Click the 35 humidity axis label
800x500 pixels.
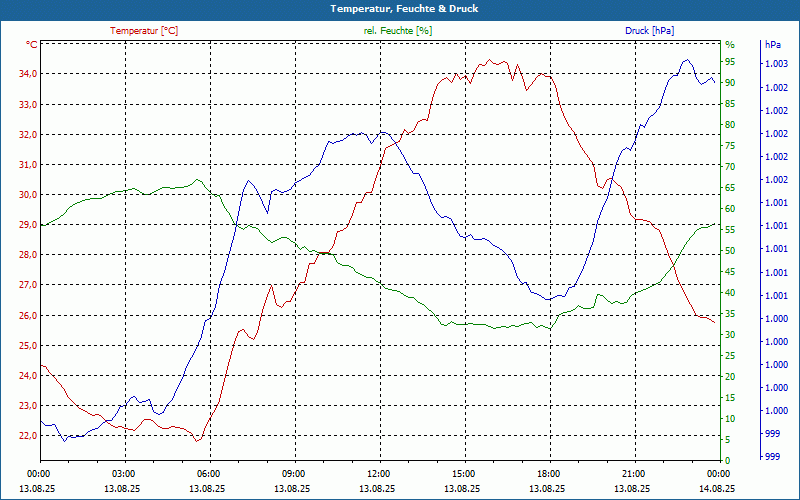[x=730, y=314]
